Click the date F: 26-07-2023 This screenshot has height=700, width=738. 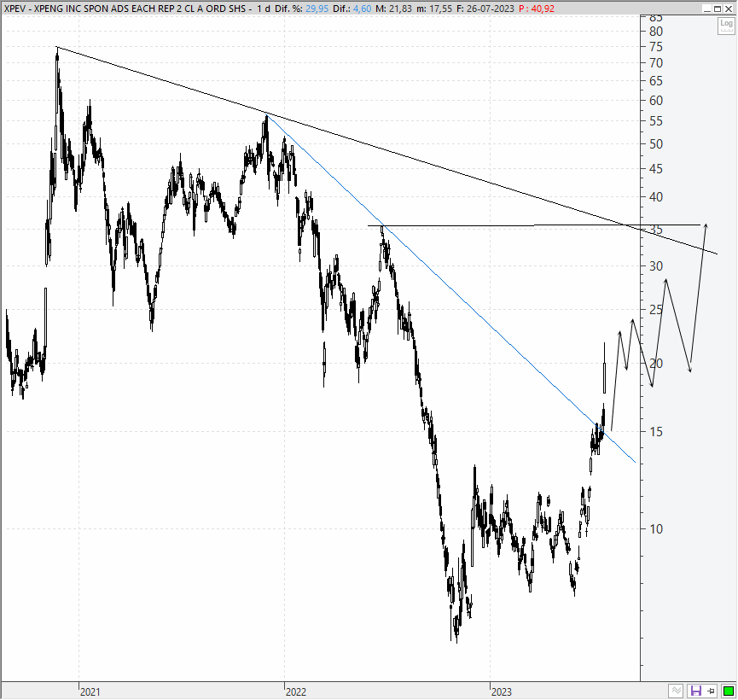485,9
